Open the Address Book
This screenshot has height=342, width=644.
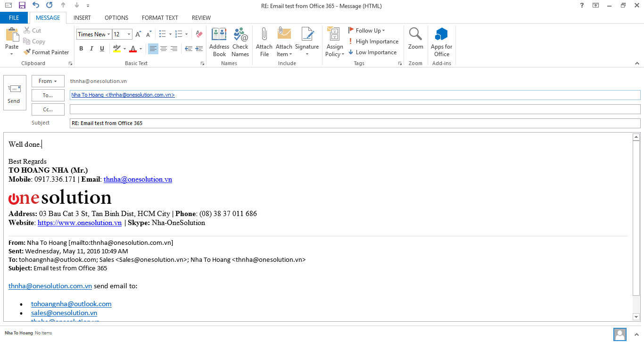tap(219, 35)
